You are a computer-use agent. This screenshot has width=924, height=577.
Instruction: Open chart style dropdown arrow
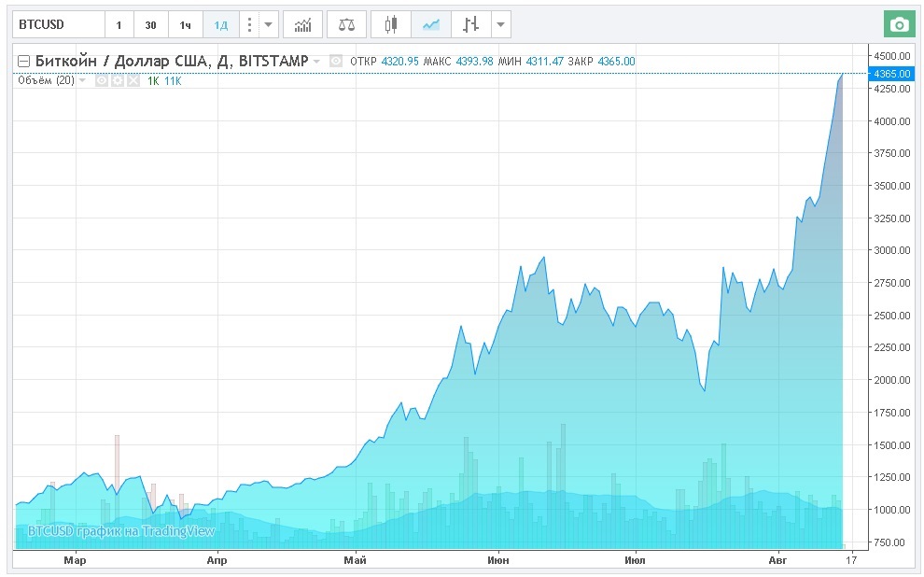pyautogui.click(x=501, y=25)
